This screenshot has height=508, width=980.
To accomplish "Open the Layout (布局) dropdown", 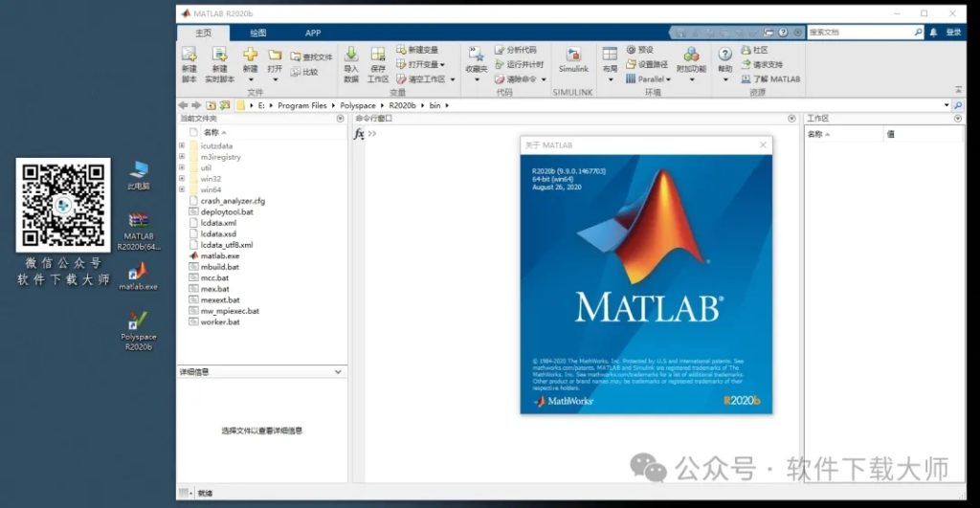I will 610,80.
